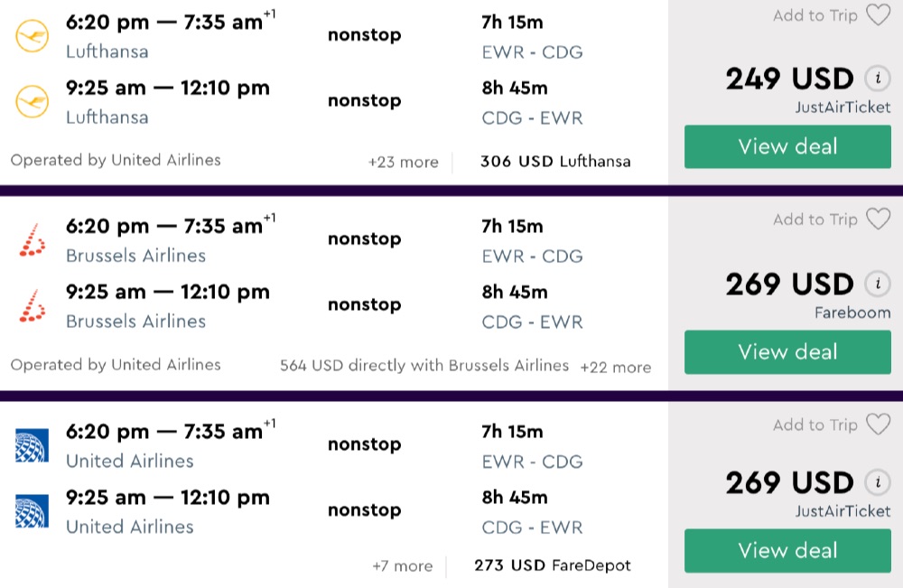The height and width of the screenshot is (588, 903).
Task: Open info icon for JustAirTicket 269 USD fare
Action: pos(874,482)
